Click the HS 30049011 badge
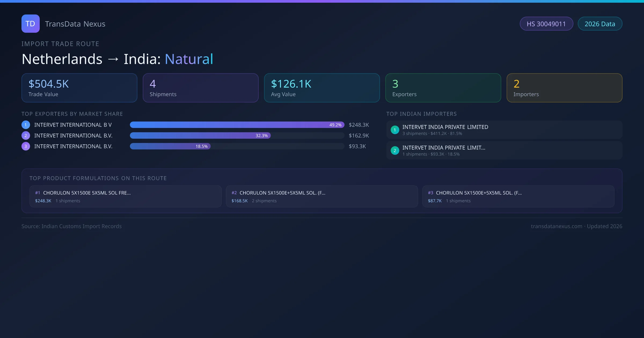 tap(546, 24)
